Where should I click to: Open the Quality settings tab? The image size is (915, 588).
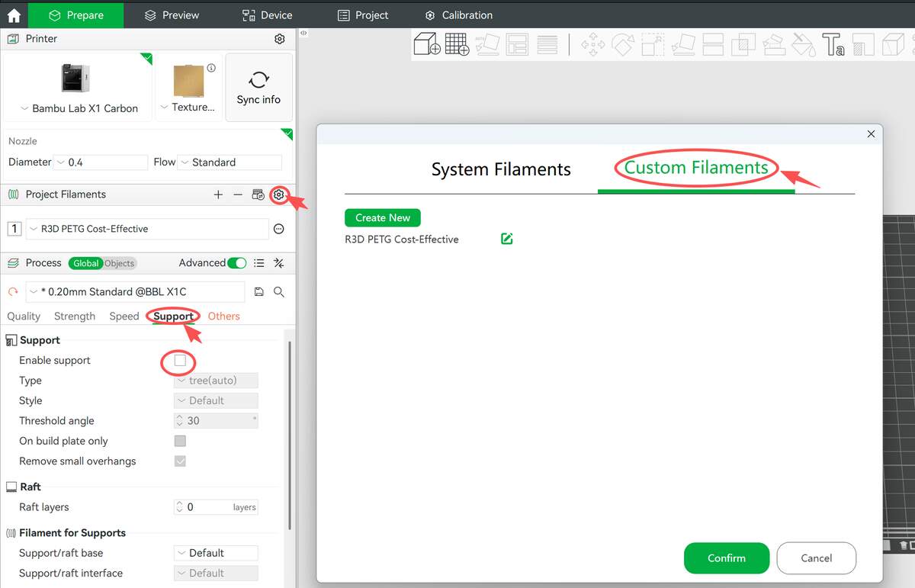24,316
